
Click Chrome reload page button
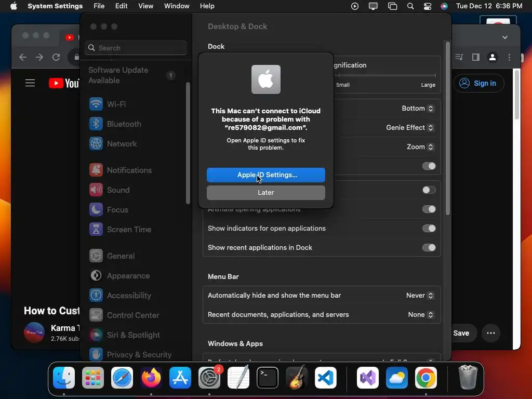pos(56,57)
